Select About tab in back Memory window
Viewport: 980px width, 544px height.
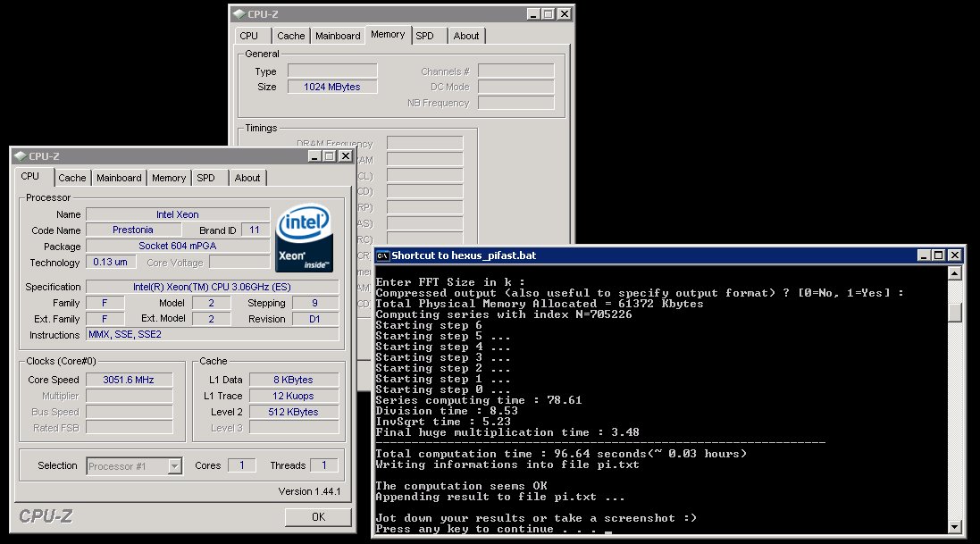click(466, 37)
